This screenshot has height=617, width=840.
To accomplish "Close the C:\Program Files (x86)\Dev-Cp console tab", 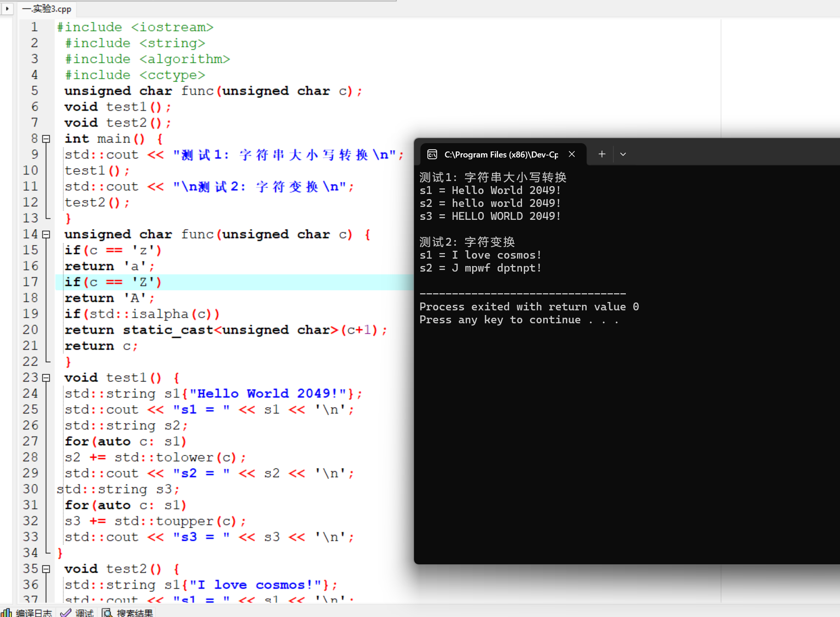I will click(572, 154).
